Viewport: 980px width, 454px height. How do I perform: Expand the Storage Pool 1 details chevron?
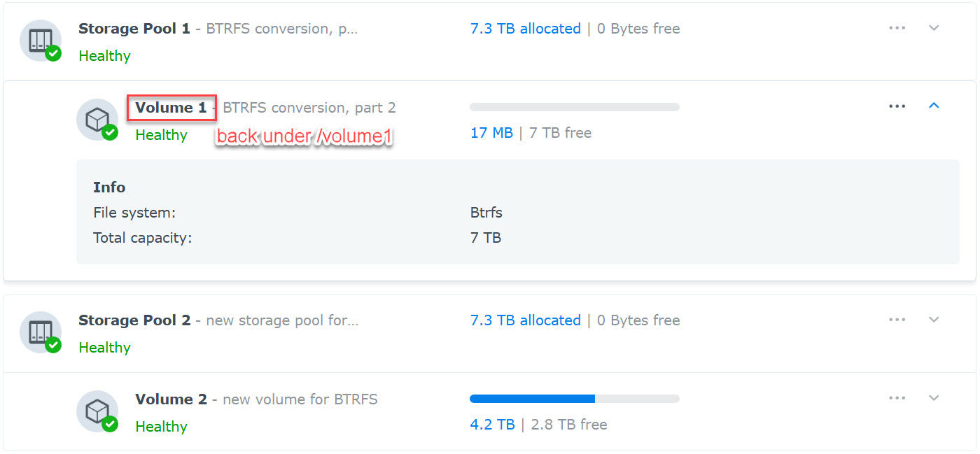[933, 28]
